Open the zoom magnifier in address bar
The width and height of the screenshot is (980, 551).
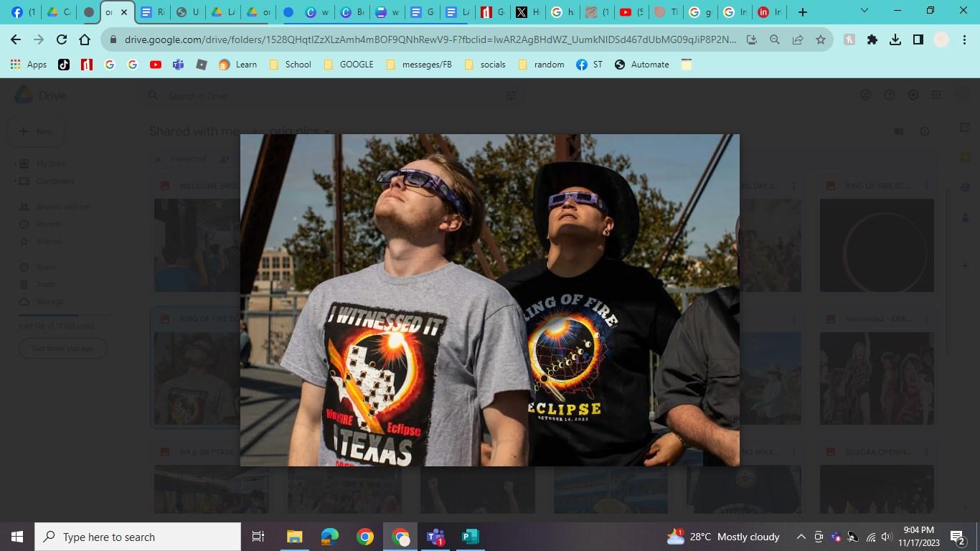(775, 40)
